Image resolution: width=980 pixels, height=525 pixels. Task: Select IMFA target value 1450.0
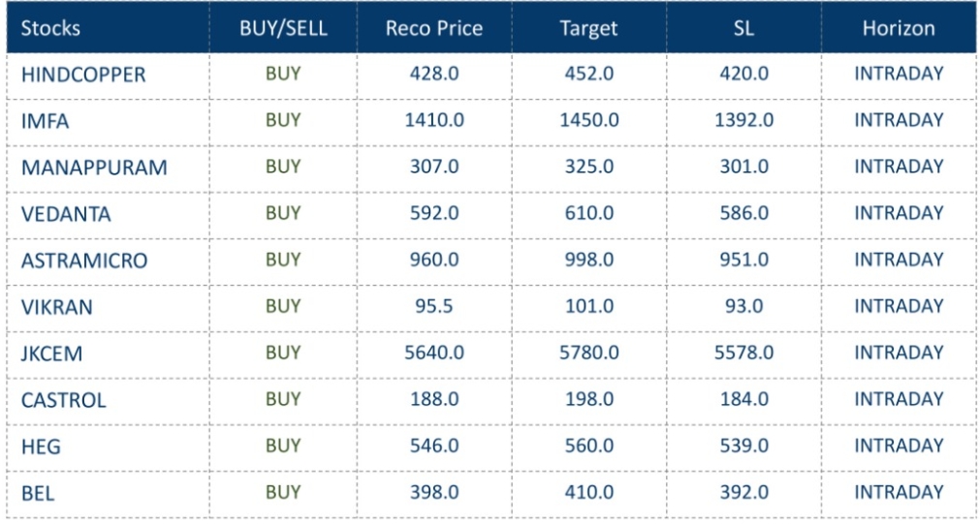pyautogui.click(x=588, y=120)
